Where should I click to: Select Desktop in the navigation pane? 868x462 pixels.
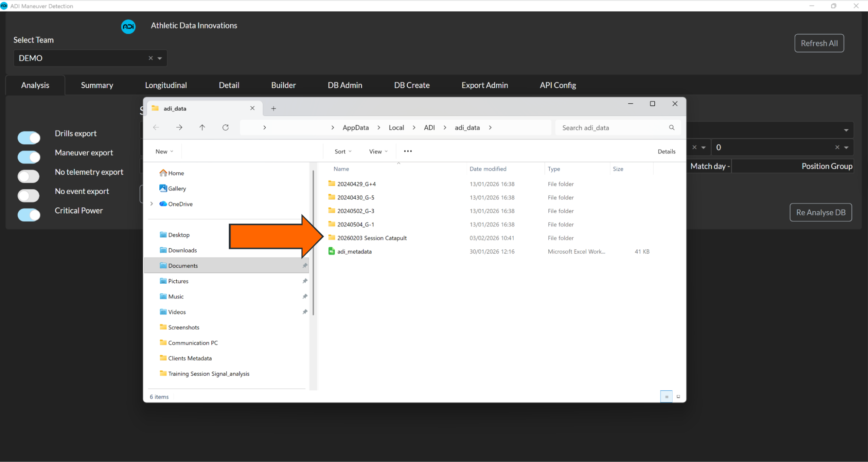[174, 235]
